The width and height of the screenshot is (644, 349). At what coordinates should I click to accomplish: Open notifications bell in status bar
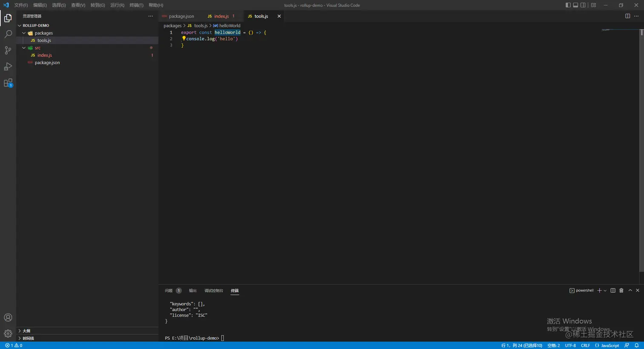[637, 346]
